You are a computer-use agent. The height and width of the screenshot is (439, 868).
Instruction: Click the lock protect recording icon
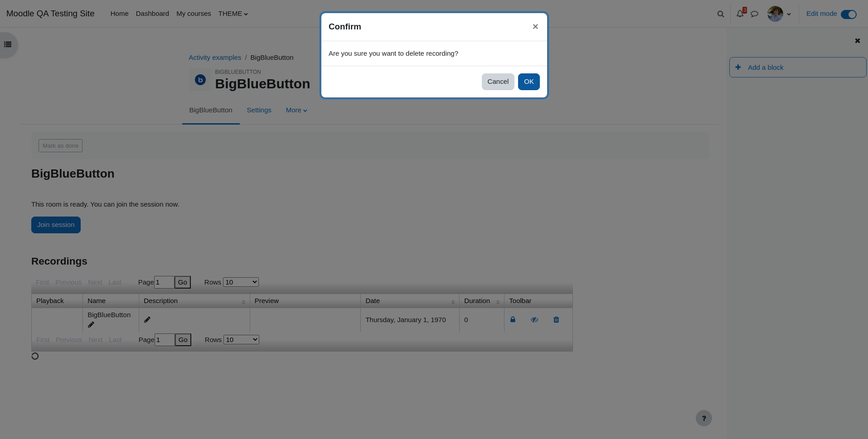pyautogui.click(x=513, y=319)
